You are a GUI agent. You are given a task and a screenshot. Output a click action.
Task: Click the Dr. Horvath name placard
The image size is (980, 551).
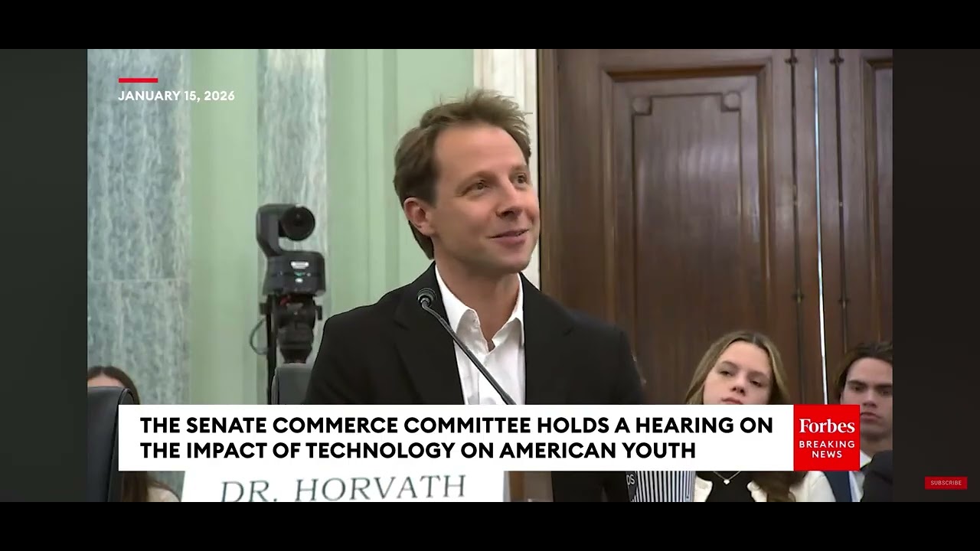click(342, 487)
